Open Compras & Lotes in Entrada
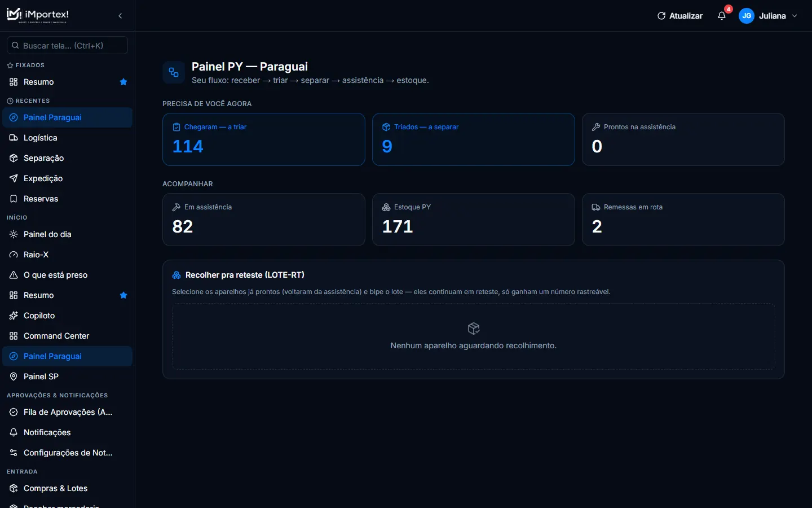Viewport: 812px width, 508px height. 67,488
